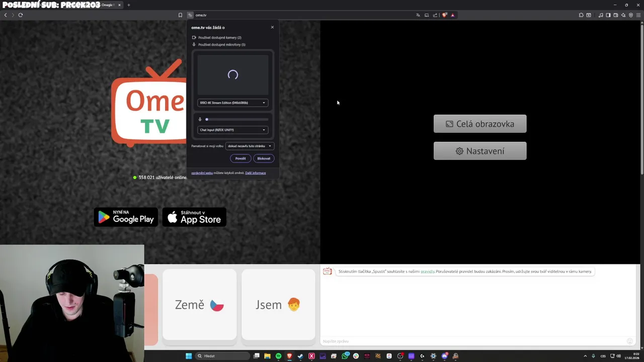Click the browser back arrow
Screen dimensions: 644x362
coord(6,15)
